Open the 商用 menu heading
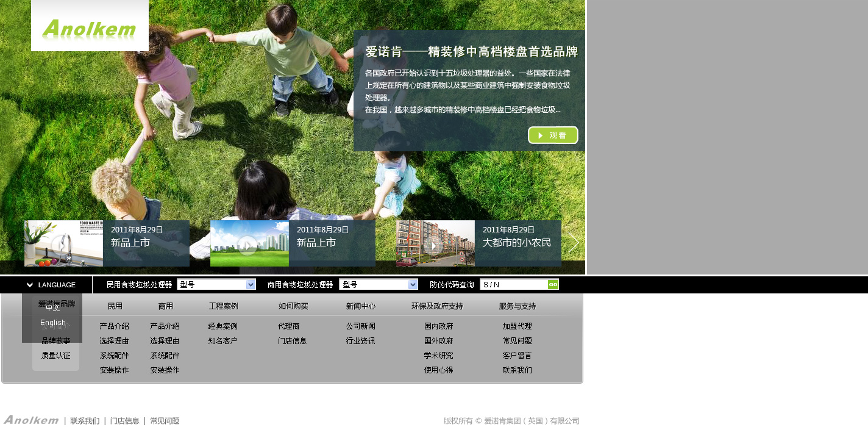868x427 pixels. [166, 306]
